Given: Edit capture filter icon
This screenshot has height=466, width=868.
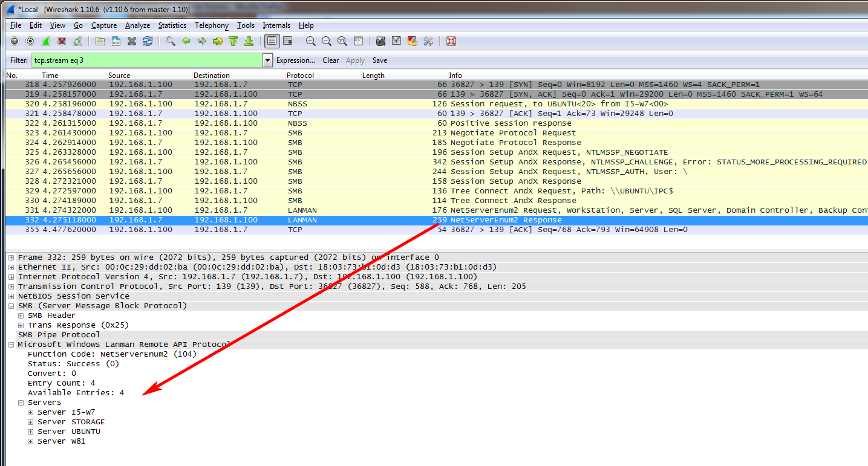Looking at the screenshot, I should 381,41.
